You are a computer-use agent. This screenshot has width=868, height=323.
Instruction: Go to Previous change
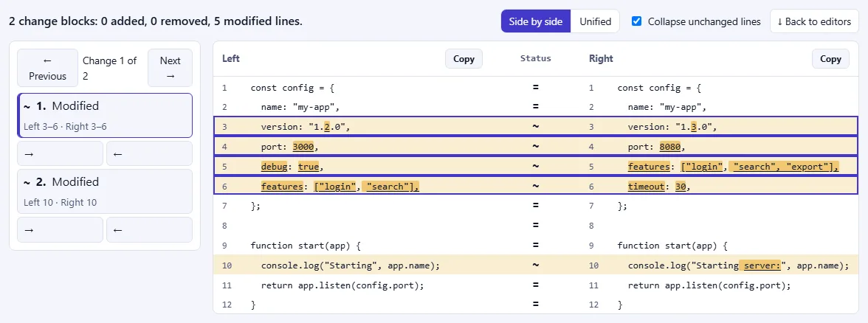(x=47, y=68)
